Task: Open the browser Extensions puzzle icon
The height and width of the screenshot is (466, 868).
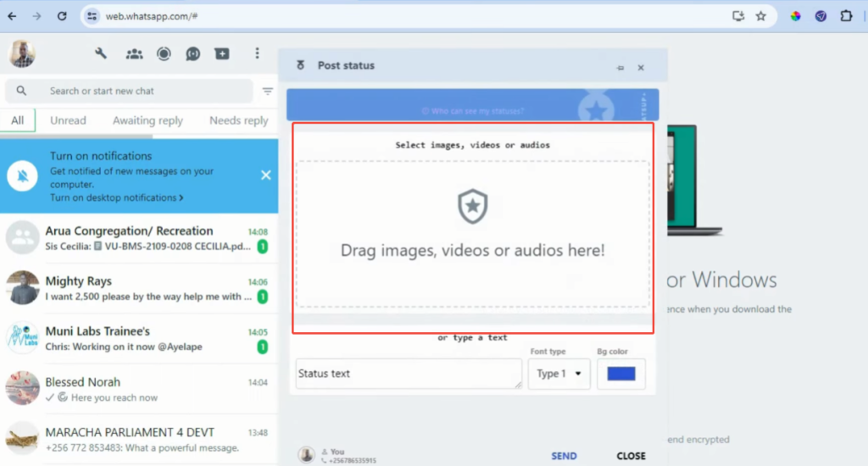Action: [x=845, y=15]
